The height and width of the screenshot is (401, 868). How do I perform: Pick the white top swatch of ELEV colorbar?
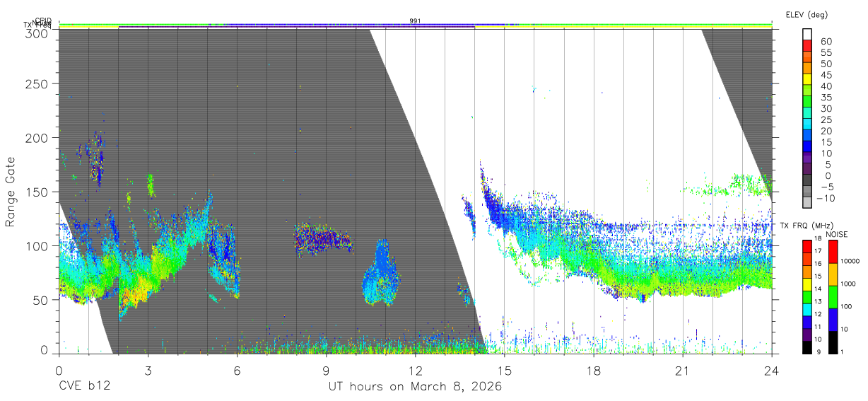click(x=807, y=34)
